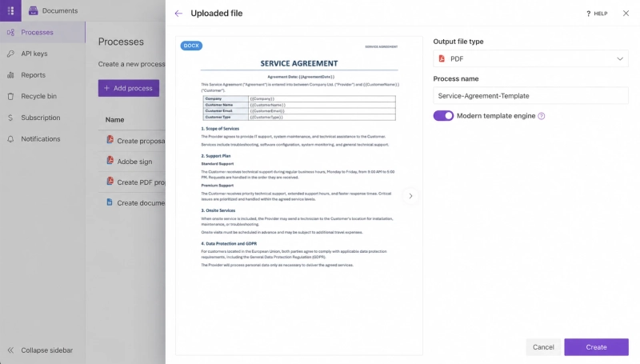Toggle the Modern template engine switch
Image resolution: width=640 pixels, height=364 pixels.
[443, 116]
